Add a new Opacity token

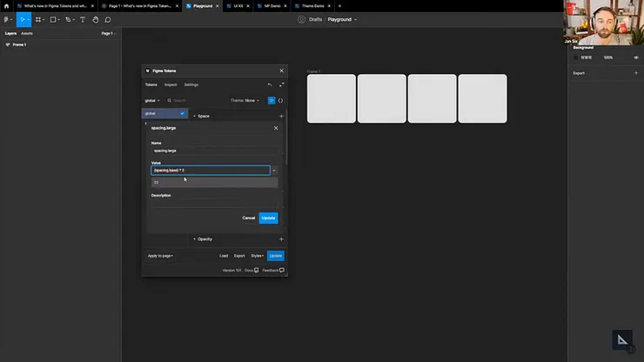coord(281,239)
